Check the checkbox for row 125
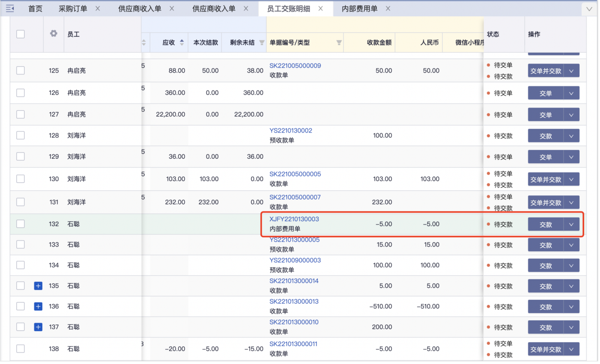 (20, 71)
